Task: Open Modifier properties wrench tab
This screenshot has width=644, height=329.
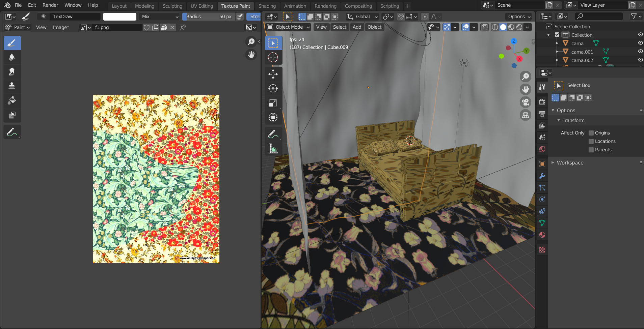Action: coord(542,176)
